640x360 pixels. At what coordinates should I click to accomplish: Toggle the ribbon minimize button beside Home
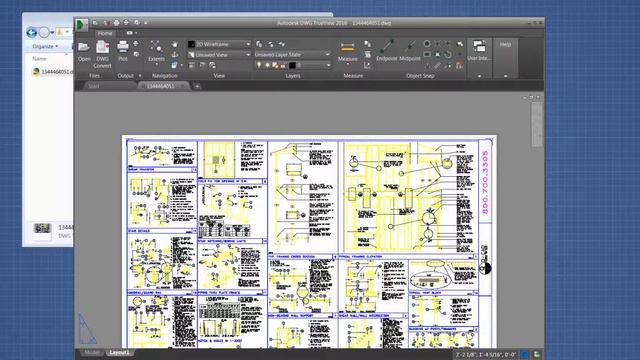pos(131,33)
